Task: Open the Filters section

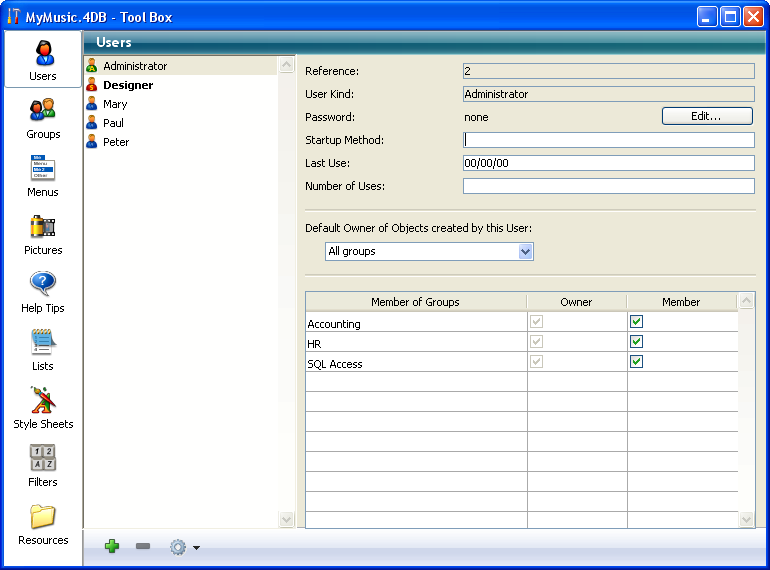Action: coord(43,466)
